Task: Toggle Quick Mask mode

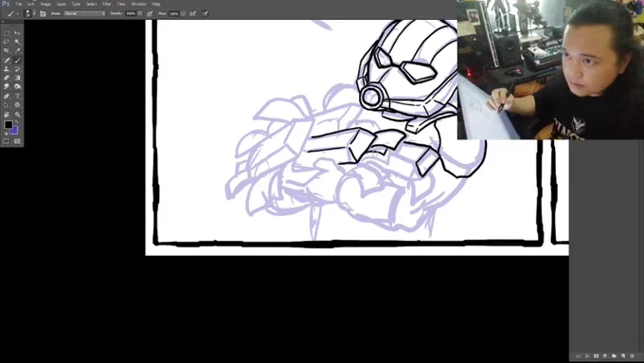Action: tap(7, 141)
